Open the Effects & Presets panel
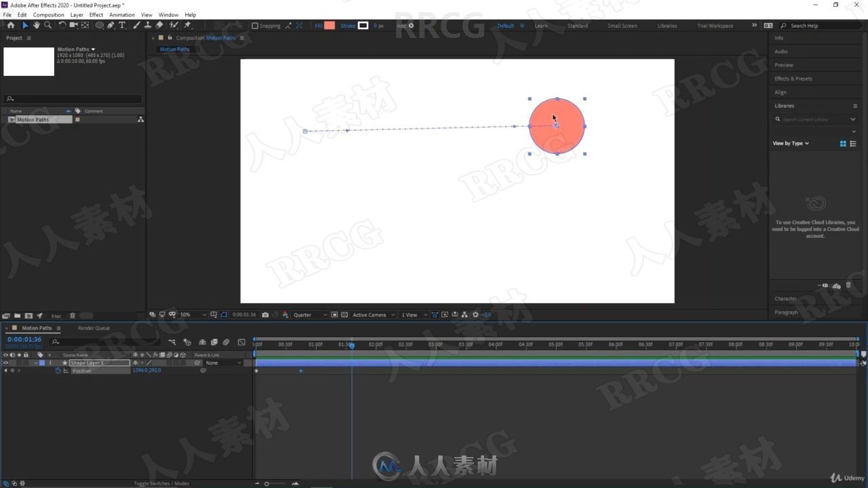The image size is (868, 488). click(793, 79)
